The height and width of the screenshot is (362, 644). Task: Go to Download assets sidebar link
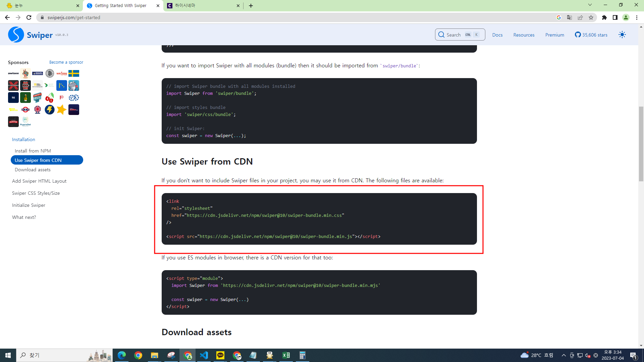pyautogui.click(x=33, y=170)
